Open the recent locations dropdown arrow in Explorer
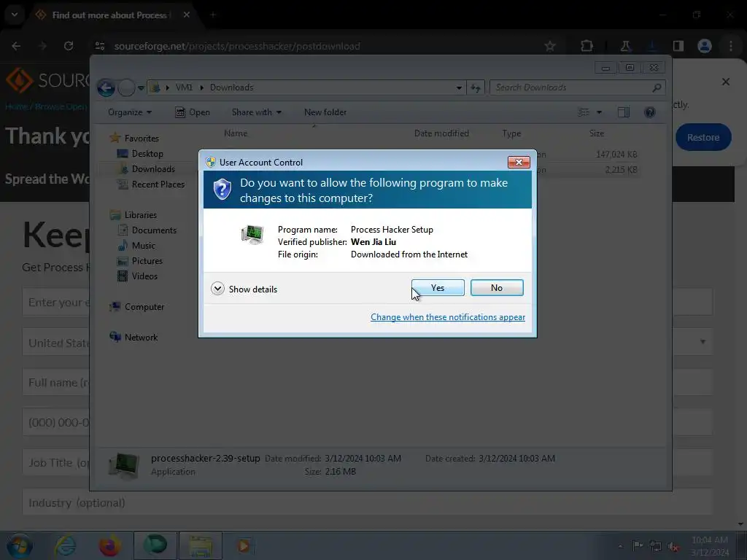This screenshot has height=560, width=747. [141, 88]
